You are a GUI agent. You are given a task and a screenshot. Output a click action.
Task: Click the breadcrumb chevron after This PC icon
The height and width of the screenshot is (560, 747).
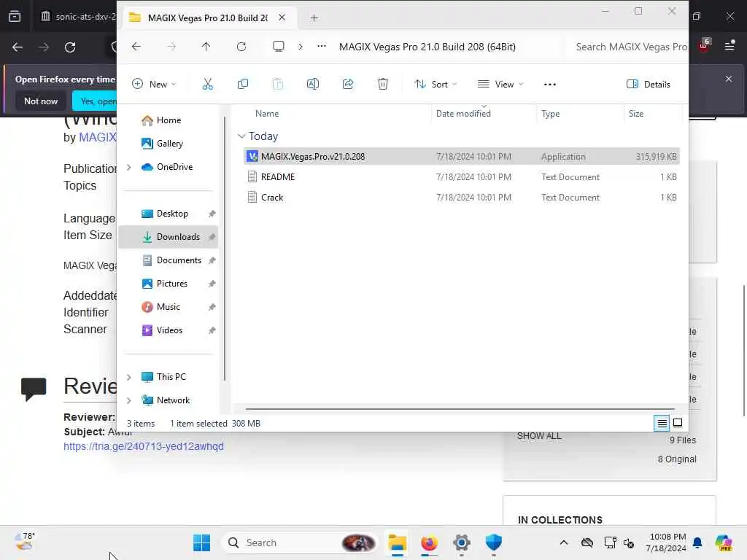pyautogui.click(x=300, y=47)
